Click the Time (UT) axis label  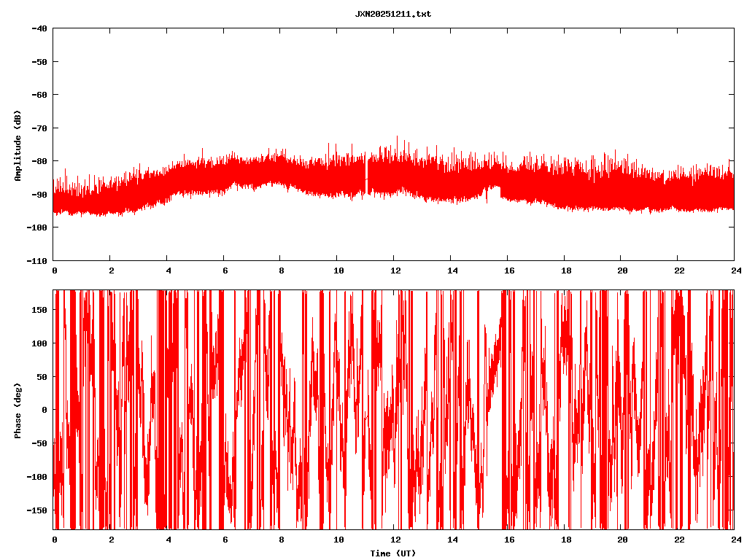pyautogui.click(x=392, y=553)
